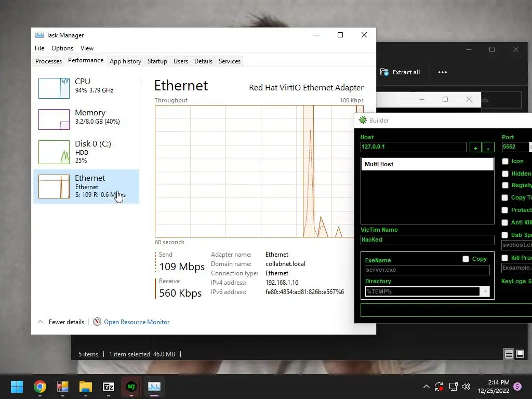Switch to the Users tab
This screenshot has width=532, height=399.
pos(180,61)
